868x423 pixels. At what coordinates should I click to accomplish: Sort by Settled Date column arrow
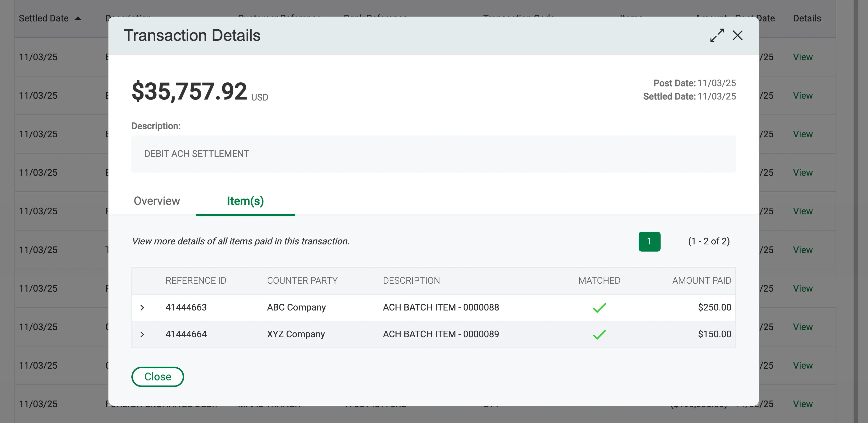[x=78, y=18]
